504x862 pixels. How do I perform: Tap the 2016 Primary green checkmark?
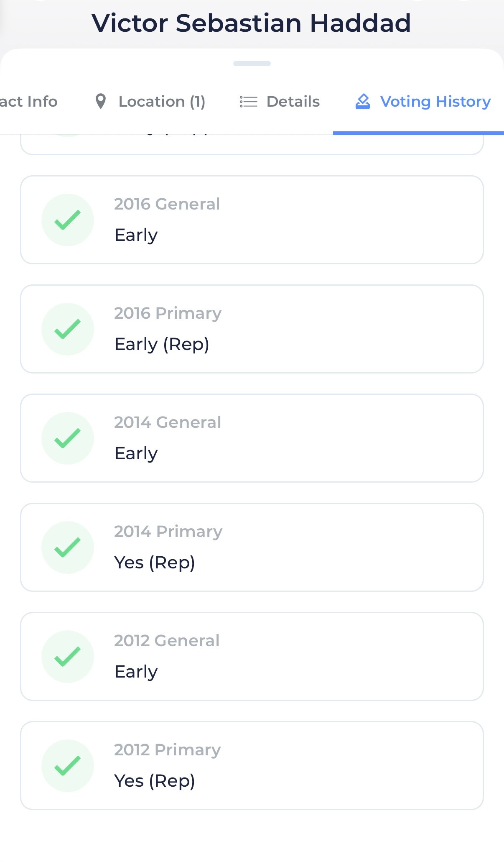coord(67,329)
